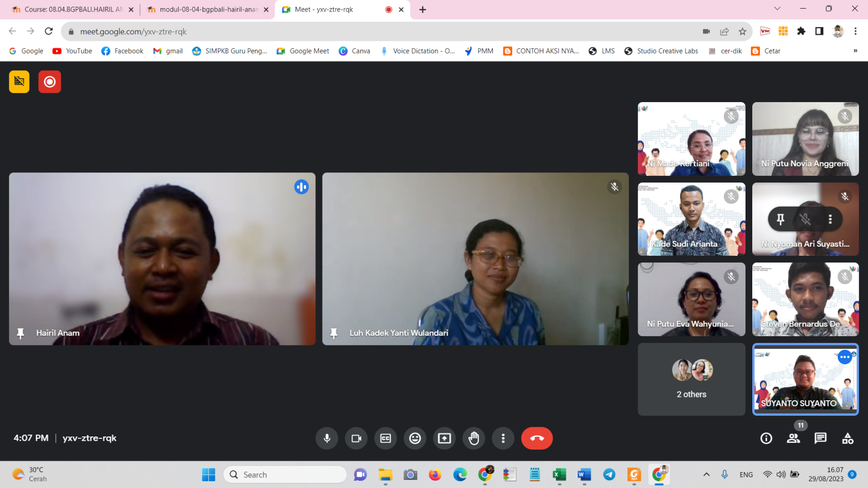Click the red leave call button

537,438
